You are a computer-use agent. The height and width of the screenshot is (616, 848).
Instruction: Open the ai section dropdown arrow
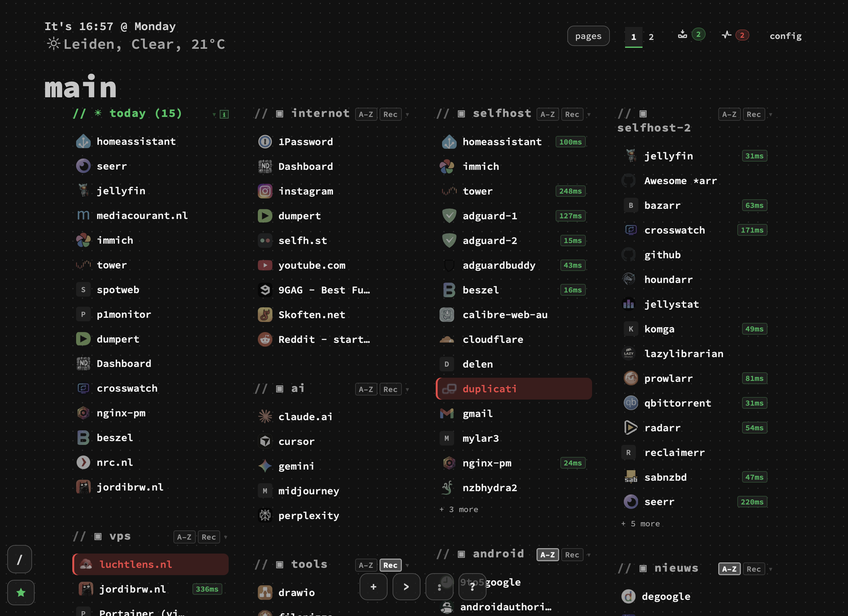pos(407,390)
